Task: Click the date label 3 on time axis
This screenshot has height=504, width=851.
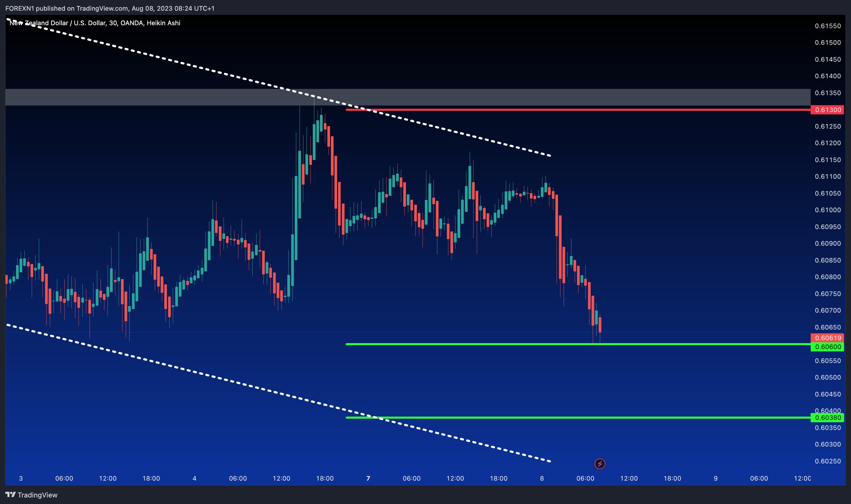Action: 21,478
